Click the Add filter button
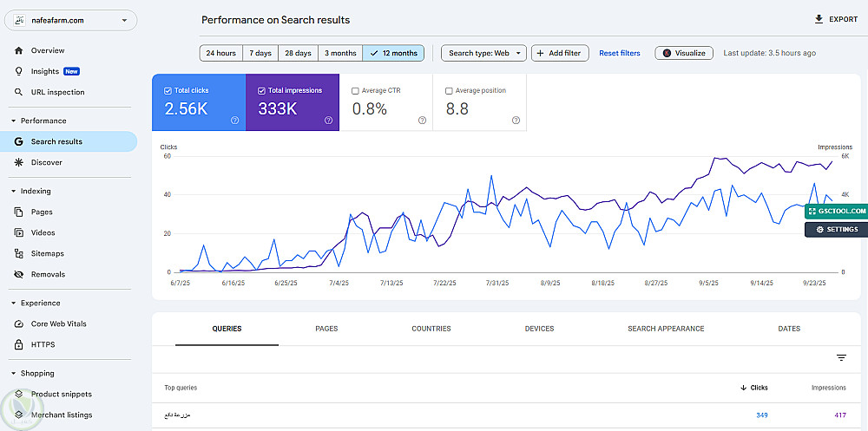The height and width of the screenshot is (431, 868). [560, 53]
